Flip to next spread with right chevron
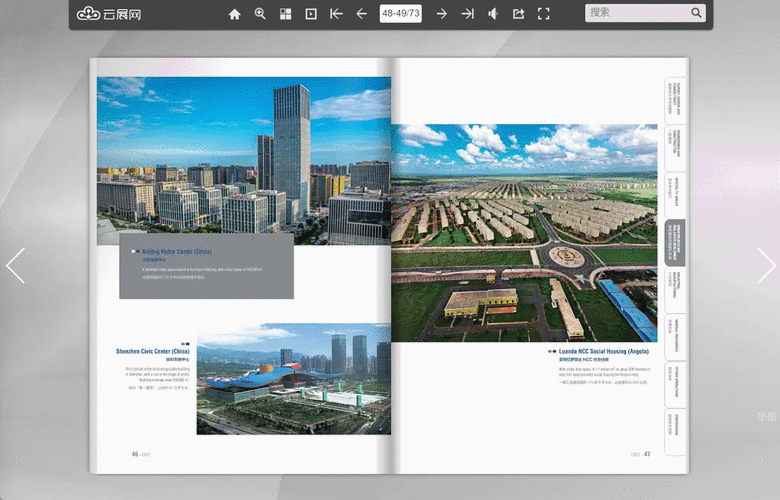Screen dimensions: 780x500 click(766, 265)
